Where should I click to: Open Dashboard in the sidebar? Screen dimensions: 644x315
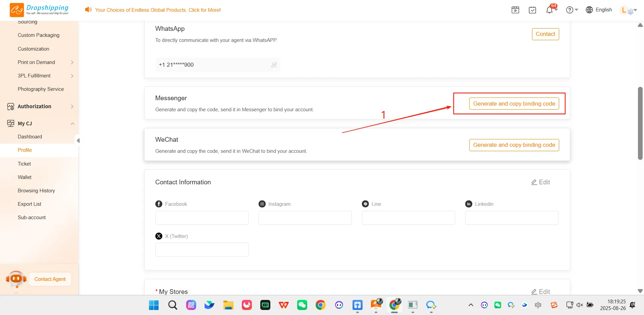30,137
